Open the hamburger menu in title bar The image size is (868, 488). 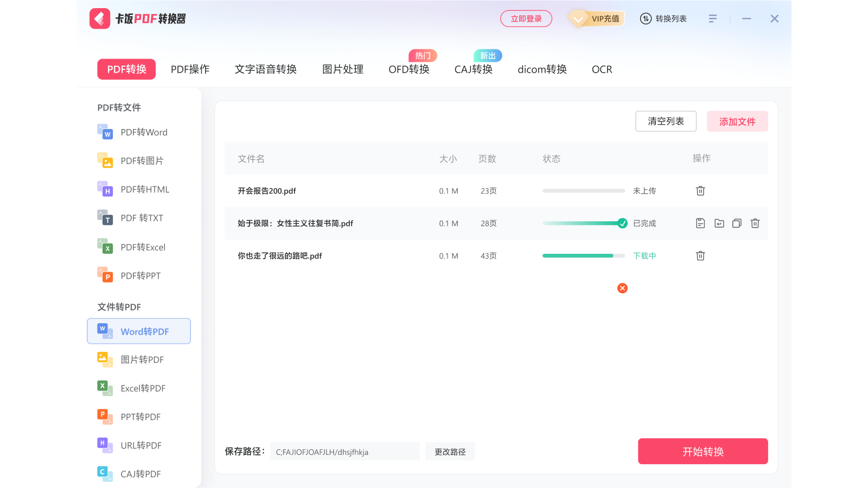pos(713,18)
